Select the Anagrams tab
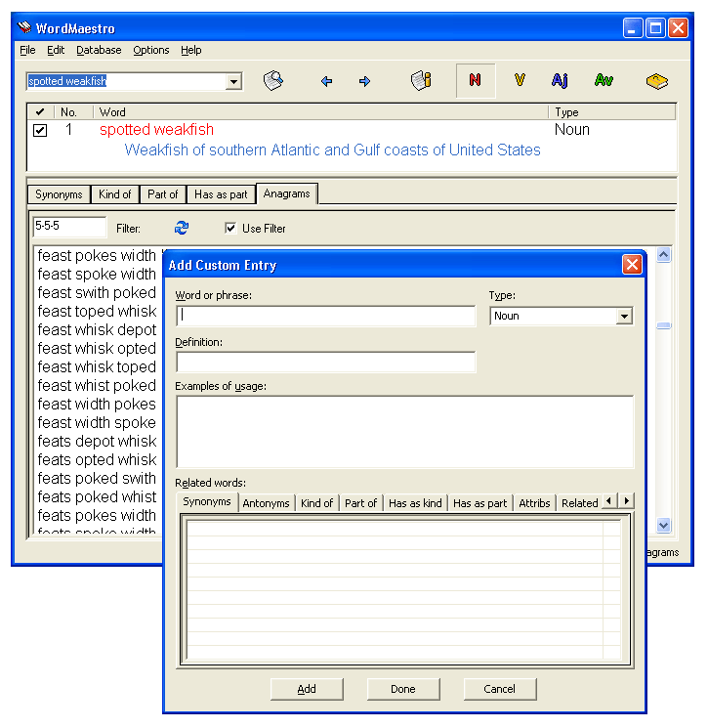Viewport: 708px width, 728px height. [287, 193]
